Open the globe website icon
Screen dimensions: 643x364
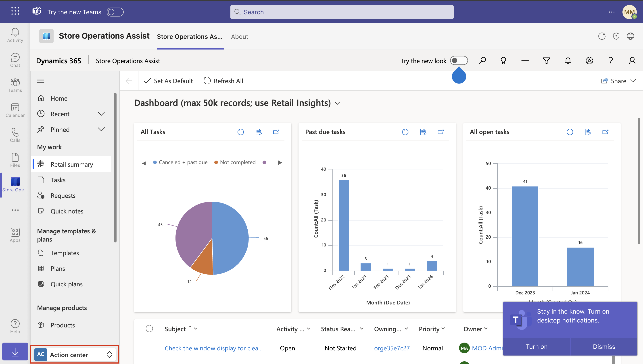(x=630, y=36)
